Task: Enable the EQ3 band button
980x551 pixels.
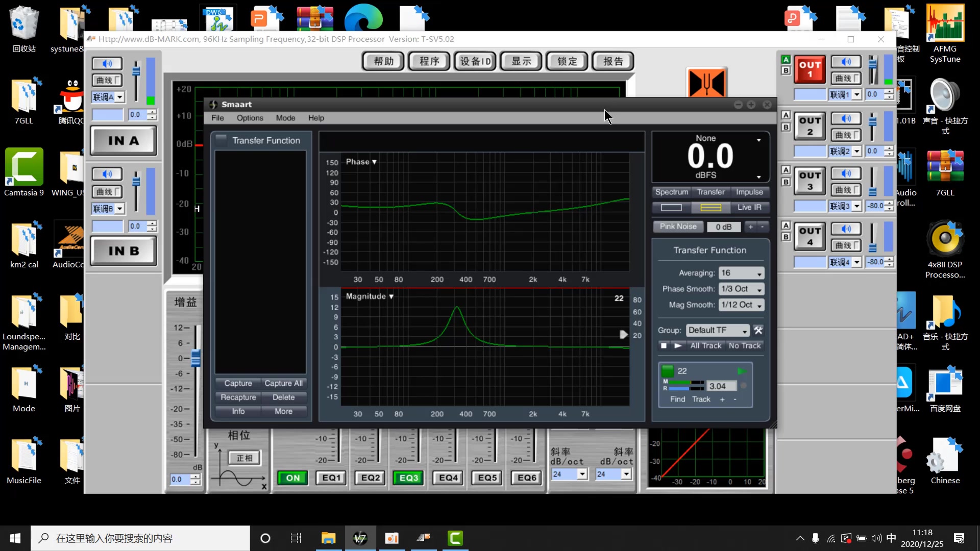Action: click(x=408, y=478)
